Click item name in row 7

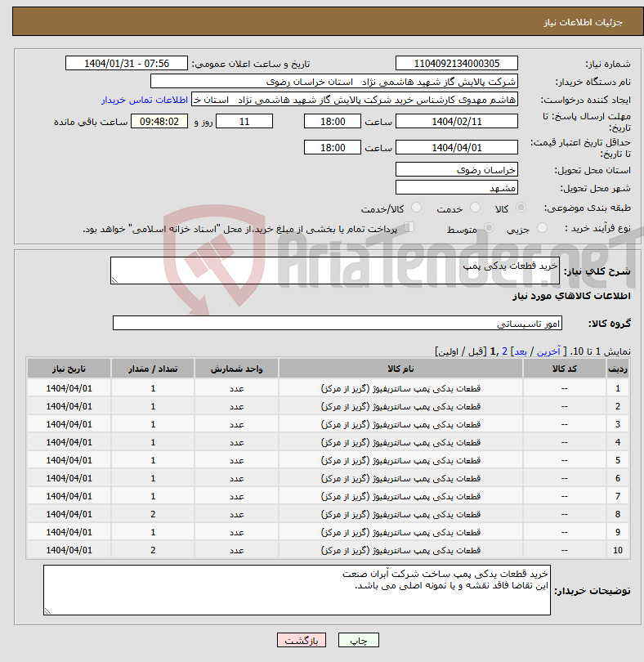[x=400, y=496]
